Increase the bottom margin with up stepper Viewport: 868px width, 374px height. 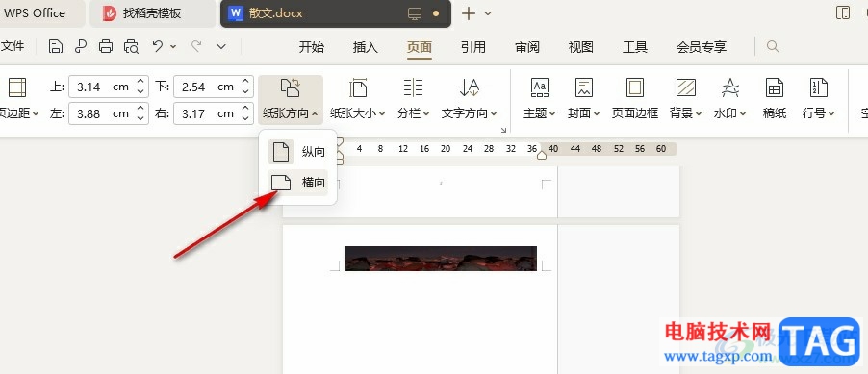pyautogui.click(x=245, y=82)
